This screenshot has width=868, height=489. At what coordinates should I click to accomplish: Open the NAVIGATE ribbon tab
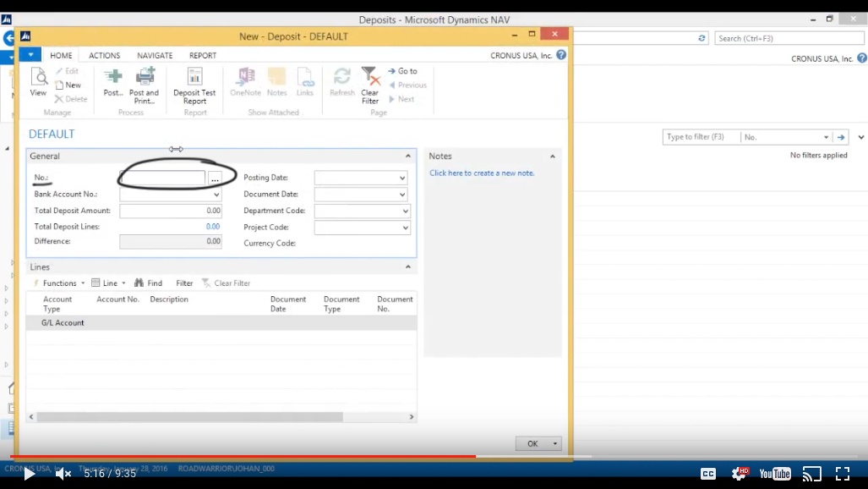(x=155, y=56)
